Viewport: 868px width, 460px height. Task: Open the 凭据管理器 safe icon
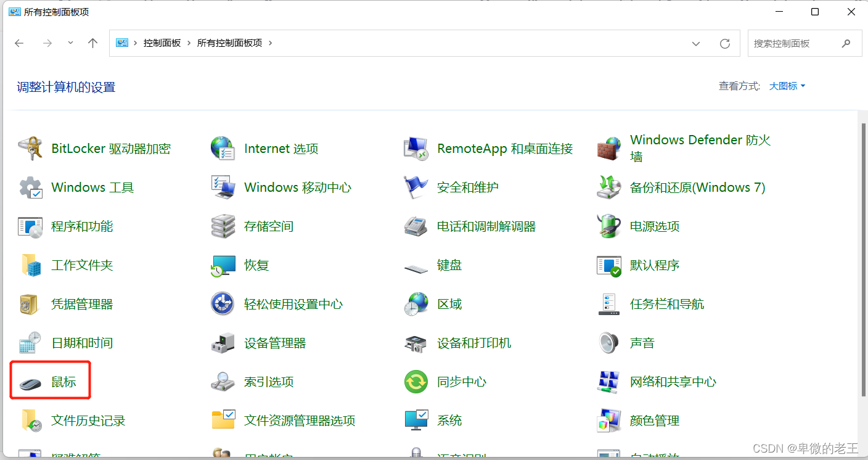coord(30,304)
